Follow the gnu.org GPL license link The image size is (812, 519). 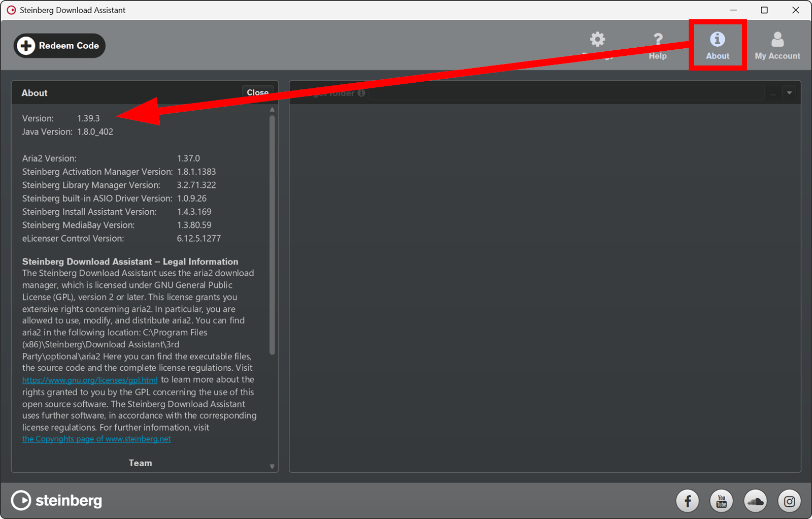pos(90,380)
